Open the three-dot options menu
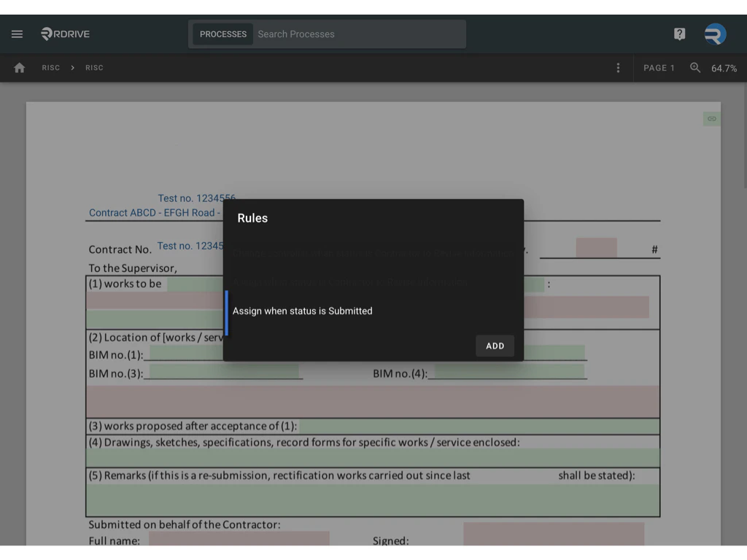The height and width of the screenshot is (560, 747). point(618,67)
